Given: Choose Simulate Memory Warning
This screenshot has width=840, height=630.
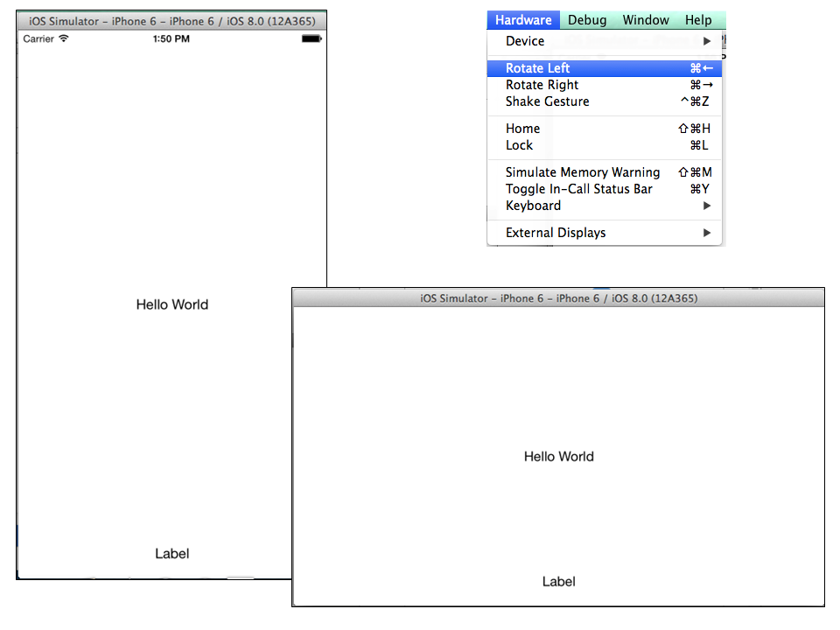Looking at the screenshot, I should 583,172.
